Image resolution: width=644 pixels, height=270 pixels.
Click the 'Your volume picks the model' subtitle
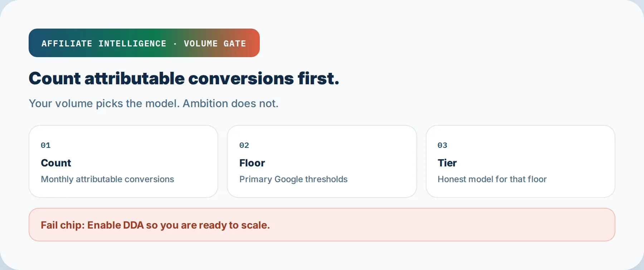[153, 104]
